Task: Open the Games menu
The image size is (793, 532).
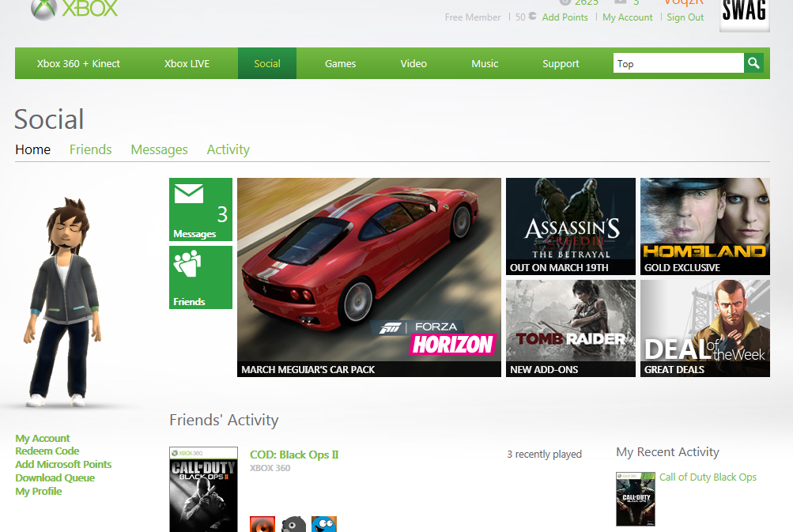Action: pos(340,64)
